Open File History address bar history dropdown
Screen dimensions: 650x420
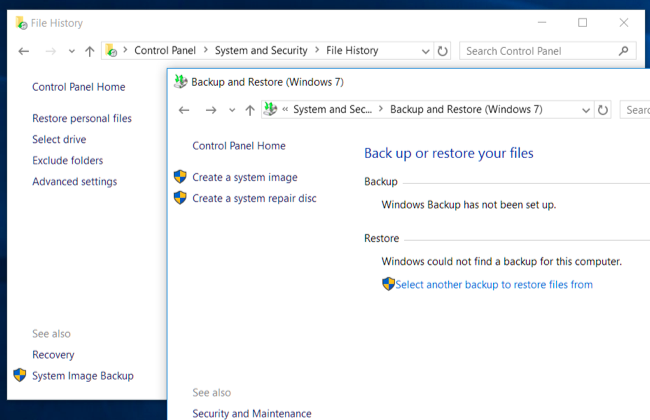pos(425,51)
